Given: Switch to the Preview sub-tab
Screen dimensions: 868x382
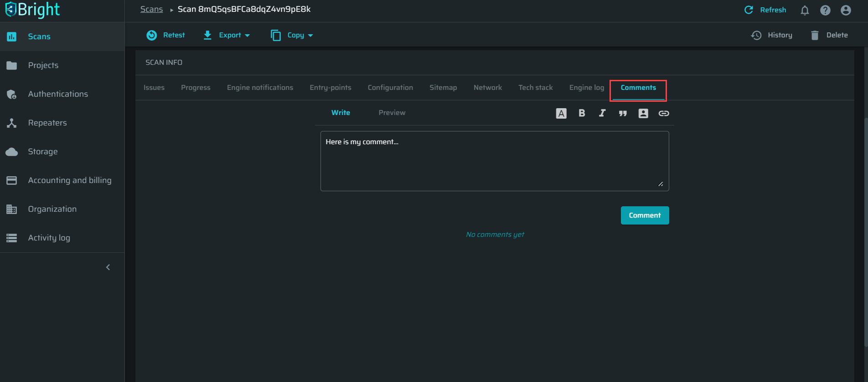Looking at the screenshot, I should point(392,113).
